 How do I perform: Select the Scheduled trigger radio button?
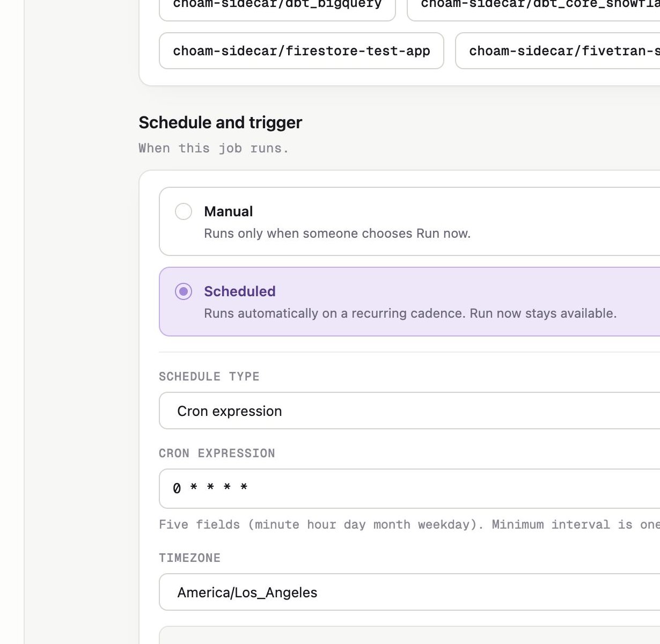click(184, 291)
